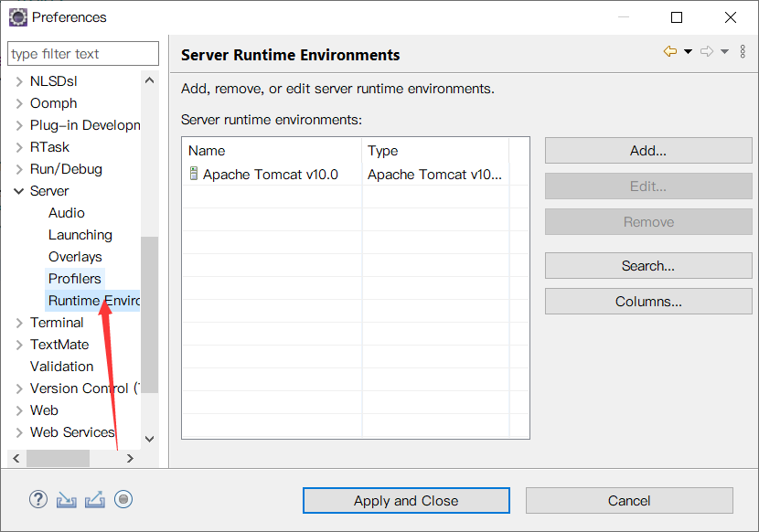The width and height of the screenshot is (759, 532).
Task: Expand the Run/Debug tree node
Action: (x=19, y=169)
